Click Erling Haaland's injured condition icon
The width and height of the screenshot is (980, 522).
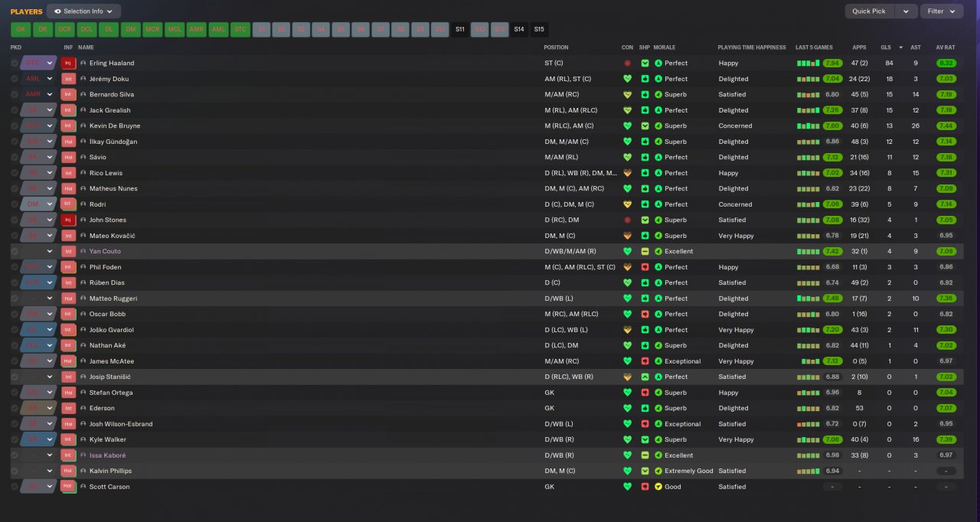[628, 63]
